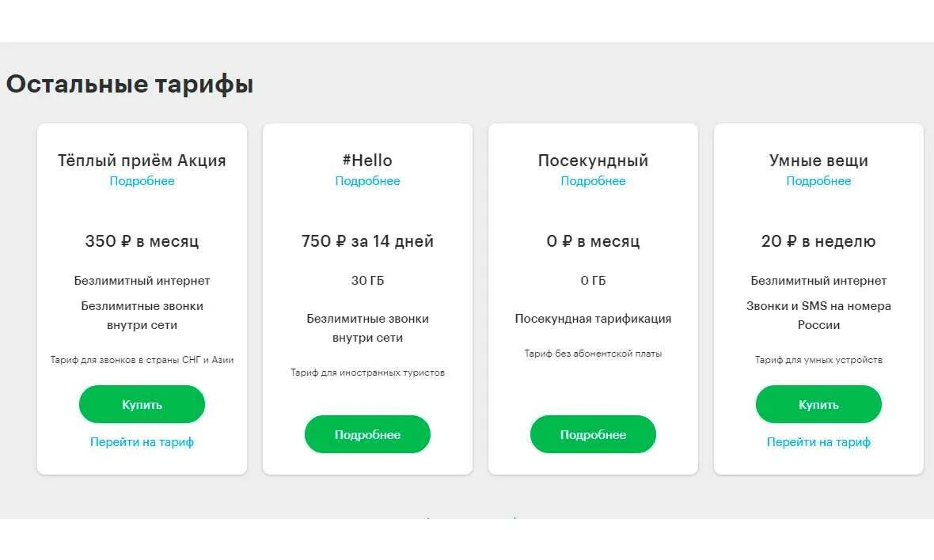Select the Умные вещи tariff title
This screenshot has width=934, height=560.
818,160
